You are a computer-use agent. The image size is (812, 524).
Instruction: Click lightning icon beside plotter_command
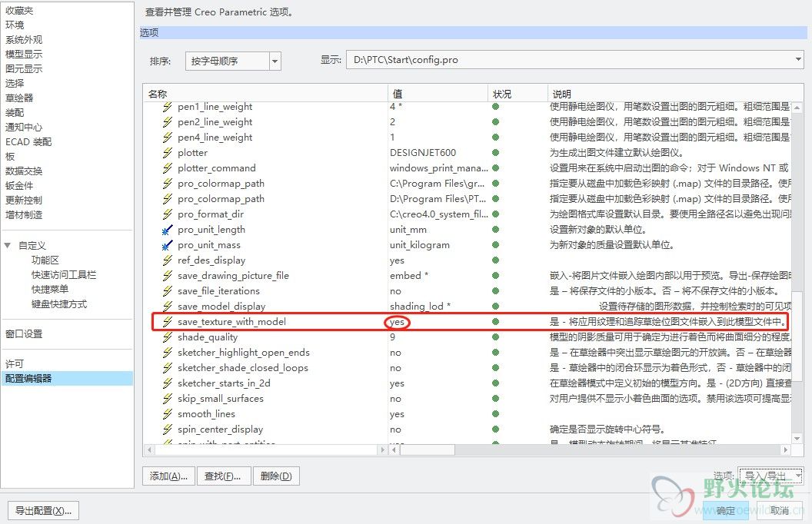pos(168,168)
